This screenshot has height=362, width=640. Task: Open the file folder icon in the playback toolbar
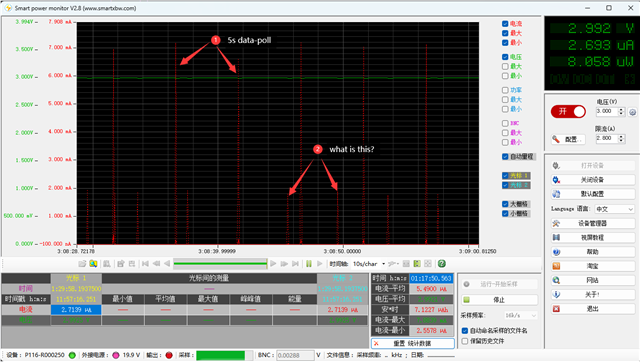point(82,264)
